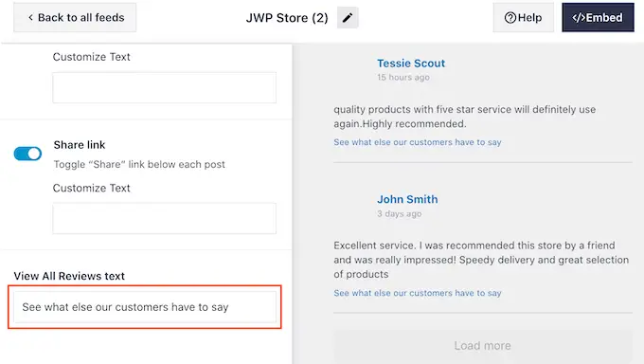The height and width of the screenshot is (364, 644).
Task: Click the '15 hours ago' timestamp
Action: point(403,78)
